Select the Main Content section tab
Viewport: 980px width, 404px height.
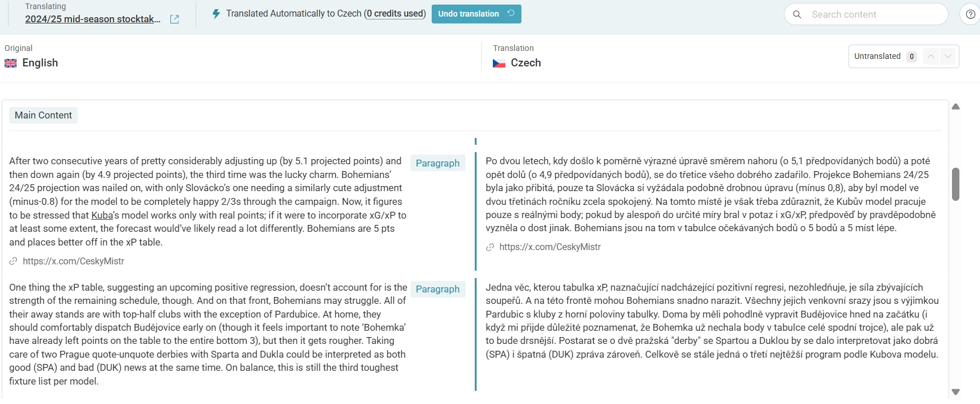tap(43, 116)
